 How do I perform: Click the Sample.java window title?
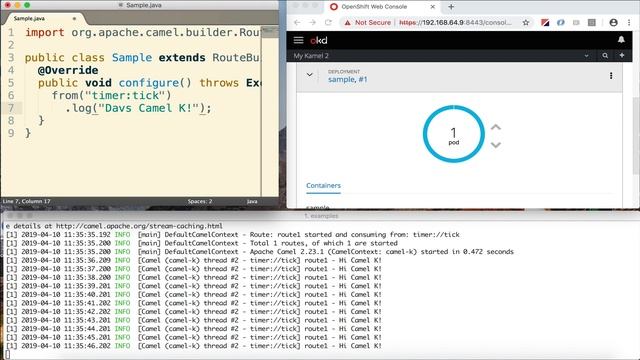coord(143,5)
